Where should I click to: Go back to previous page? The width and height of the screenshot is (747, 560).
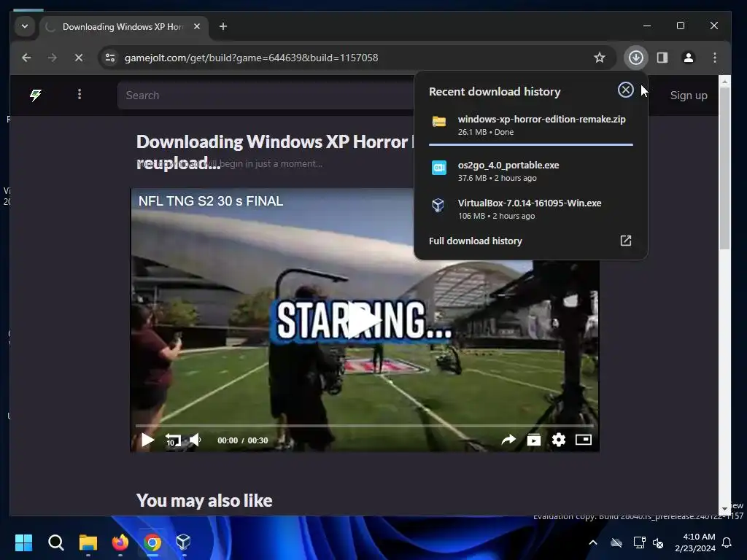coord(26,58)
